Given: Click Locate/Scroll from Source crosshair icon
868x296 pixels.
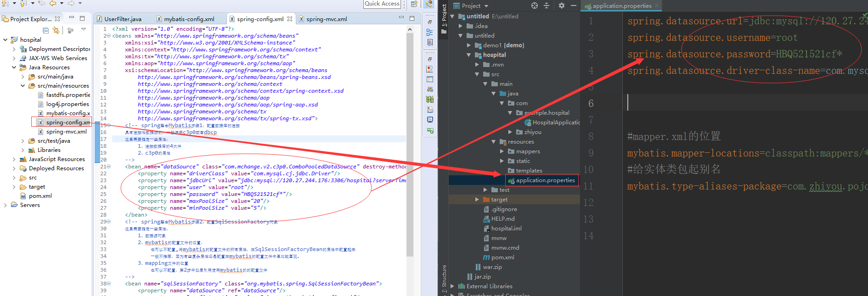Looking at the screenshot, I should point(534,6).
